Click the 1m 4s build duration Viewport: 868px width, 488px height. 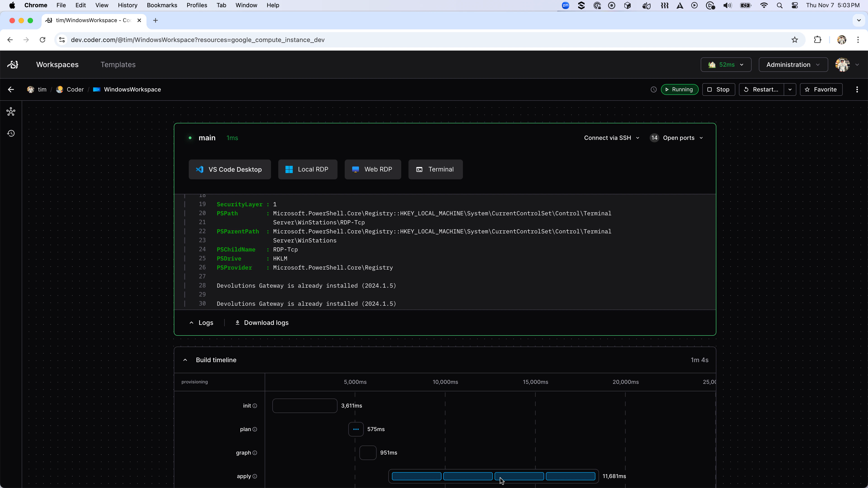coord(700,360)
